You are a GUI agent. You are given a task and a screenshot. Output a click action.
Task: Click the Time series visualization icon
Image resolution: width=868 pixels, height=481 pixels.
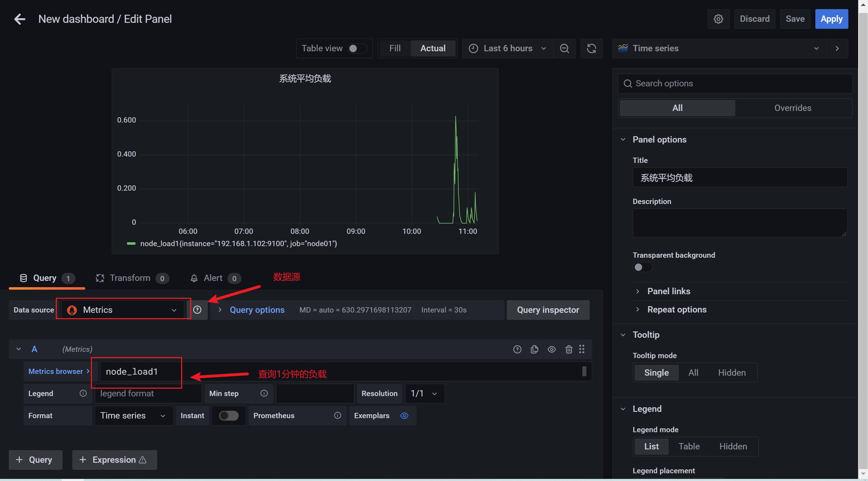(x=623, y=48)
